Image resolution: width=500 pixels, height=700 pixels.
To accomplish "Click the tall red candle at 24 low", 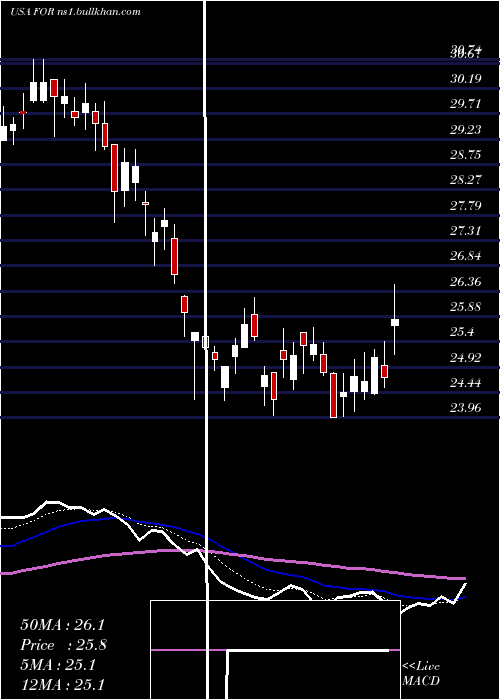I will [x=333, y=395].
